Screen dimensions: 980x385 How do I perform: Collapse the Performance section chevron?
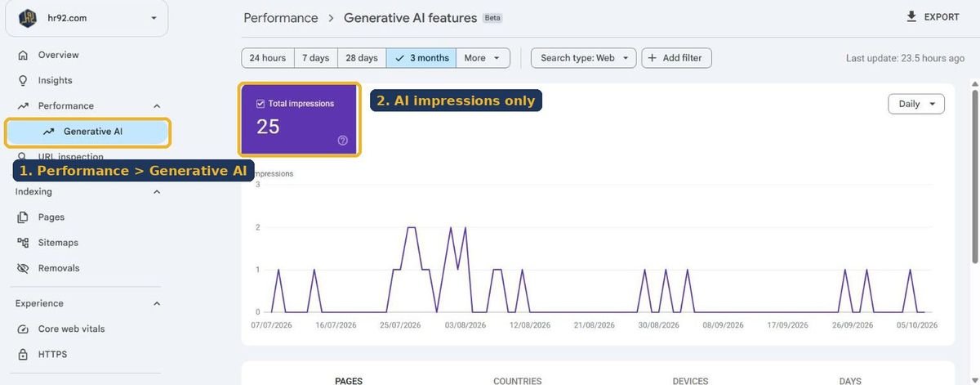tap(157, 105)
